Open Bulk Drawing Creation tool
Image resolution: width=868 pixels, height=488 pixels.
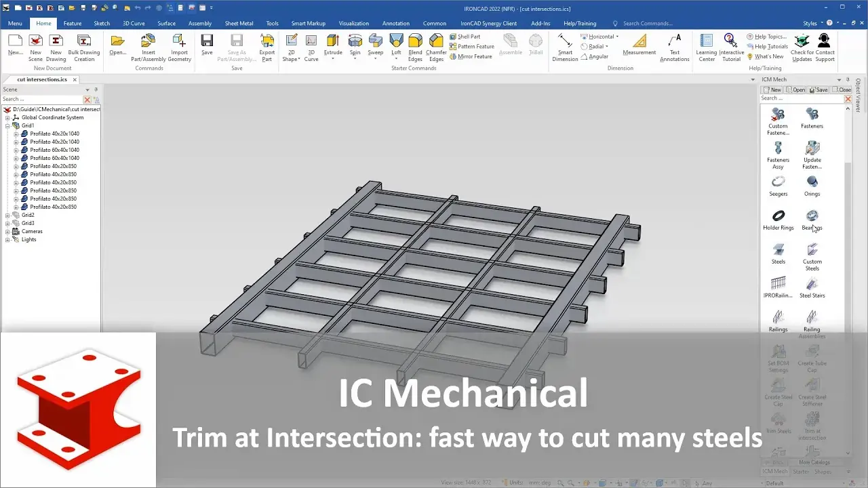click(x=84, y=47)
